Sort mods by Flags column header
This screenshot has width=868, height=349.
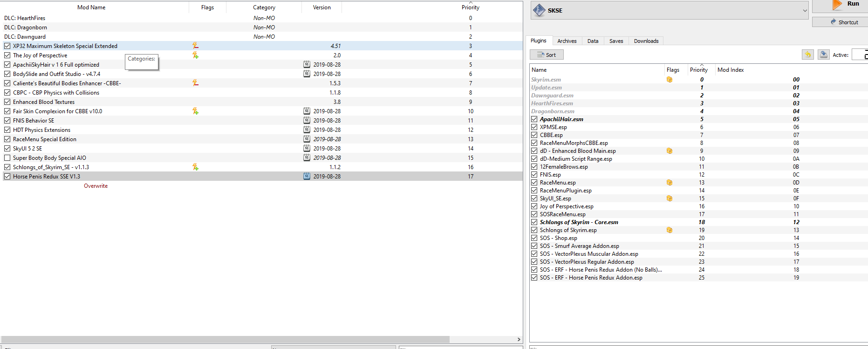pos(208,7)
